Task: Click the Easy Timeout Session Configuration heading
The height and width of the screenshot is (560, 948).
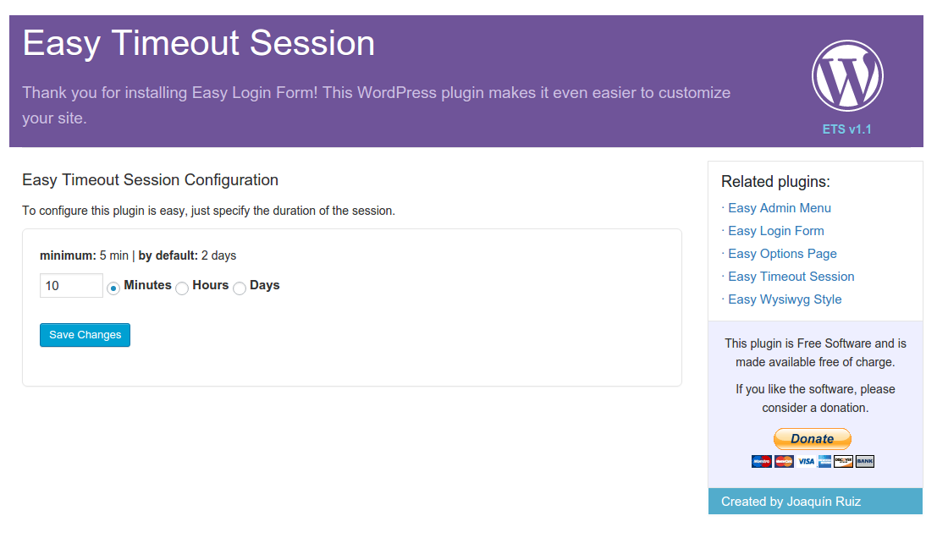Action: [x=150, y=180]
